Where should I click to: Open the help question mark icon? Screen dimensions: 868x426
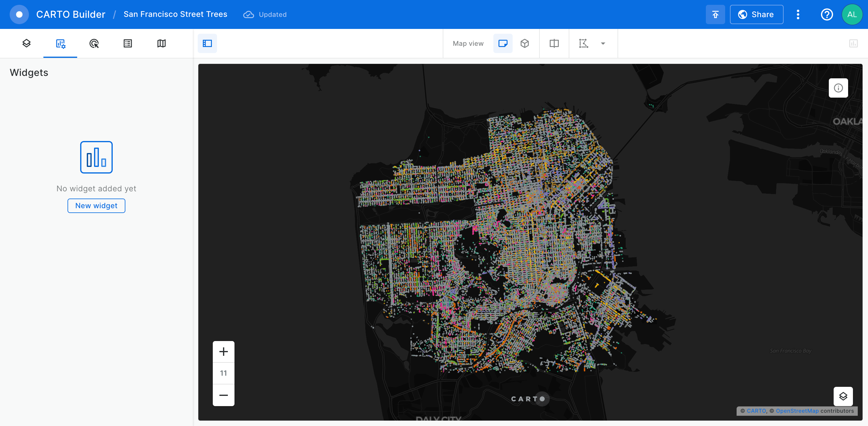[x=827, y=14]
